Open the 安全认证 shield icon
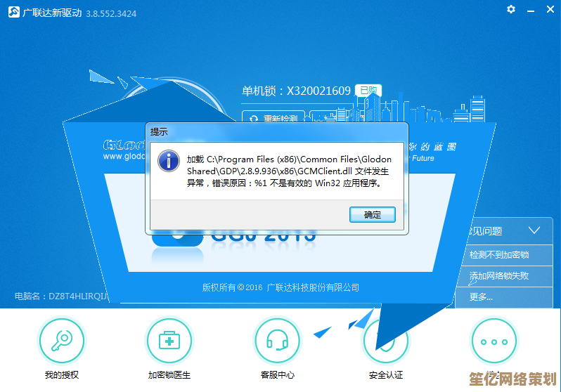Viewport: 561px width, 392px height. [x=385, y=341]
